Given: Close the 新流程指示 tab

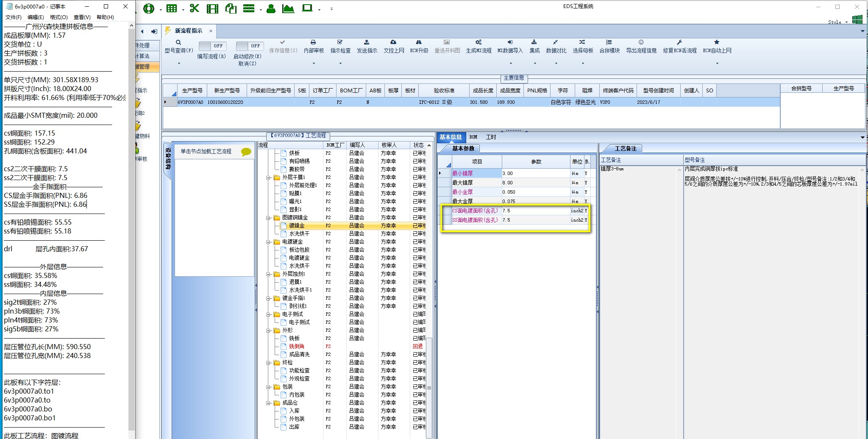Looking at the screenshot, I should (x=211, y=31).
